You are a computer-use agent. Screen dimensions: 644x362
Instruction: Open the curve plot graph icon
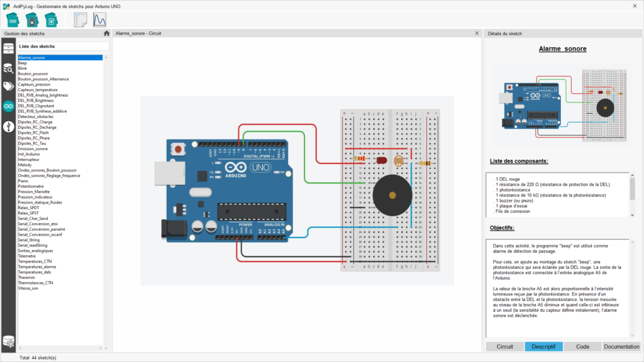pos(100,19)
